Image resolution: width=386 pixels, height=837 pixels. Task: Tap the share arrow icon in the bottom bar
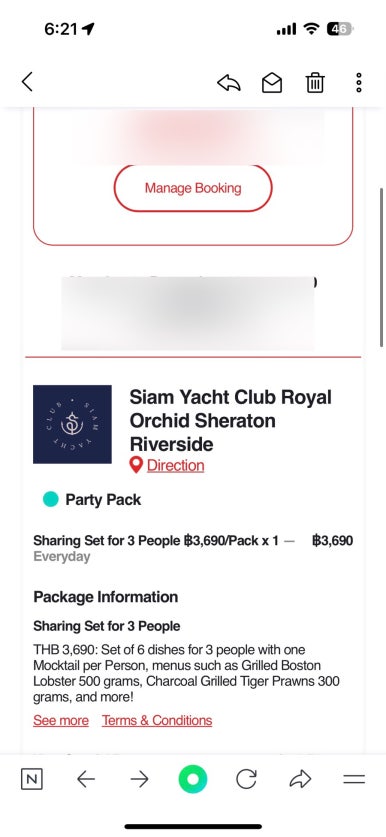pos(300,780)
